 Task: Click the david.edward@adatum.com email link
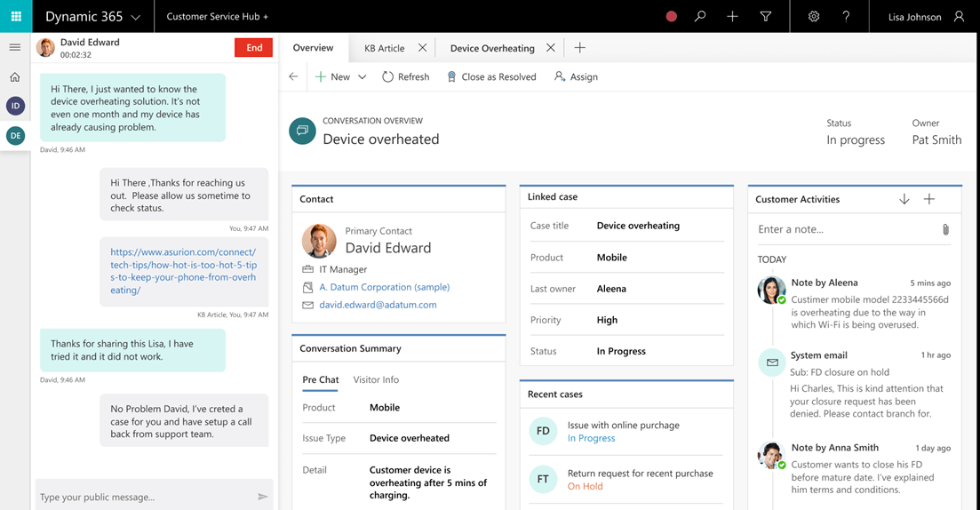(x=378, y=305)
